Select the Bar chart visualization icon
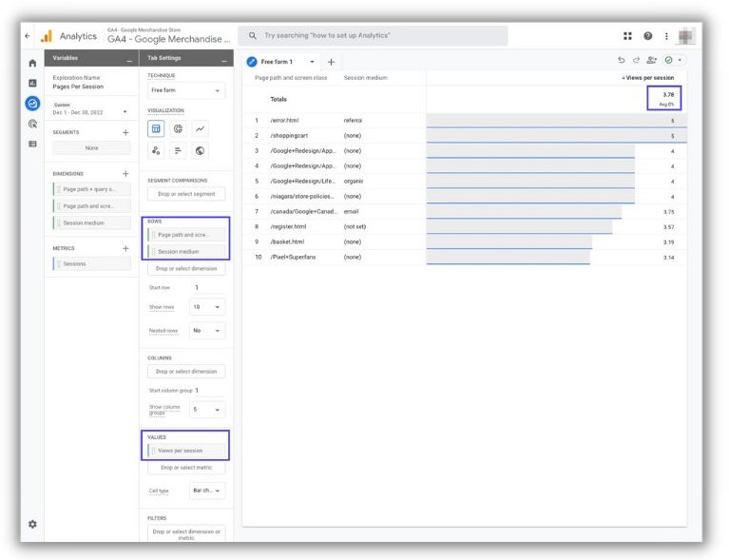Image resolution: width=729 pixels, height=560 pixels. point(178,151)
